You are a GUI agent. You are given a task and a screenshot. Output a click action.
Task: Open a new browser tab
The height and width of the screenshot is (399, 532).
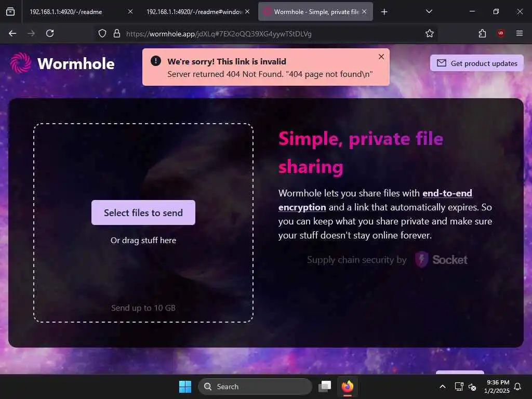(x=384, y=12)
